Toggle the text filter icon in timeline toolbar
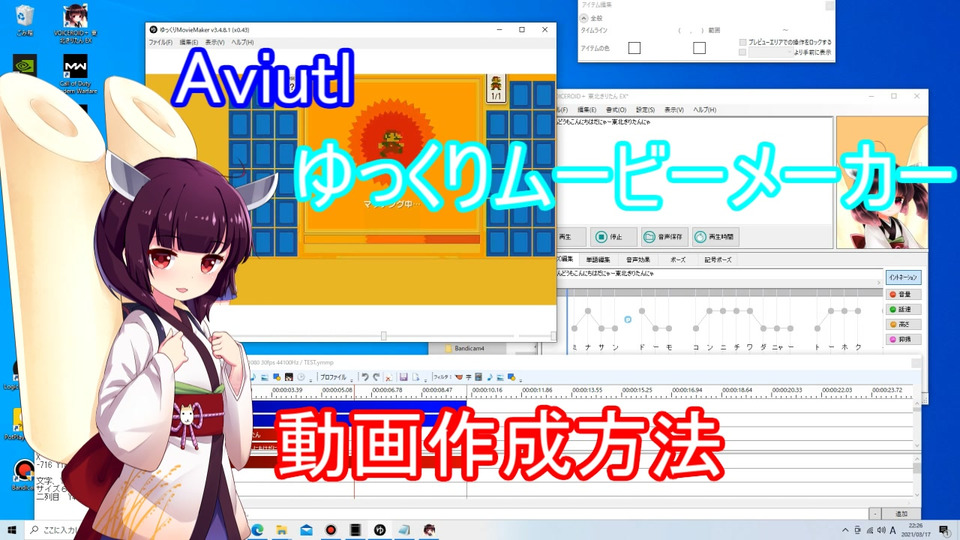This screenshot has width=960, height=540. [468, 377]
